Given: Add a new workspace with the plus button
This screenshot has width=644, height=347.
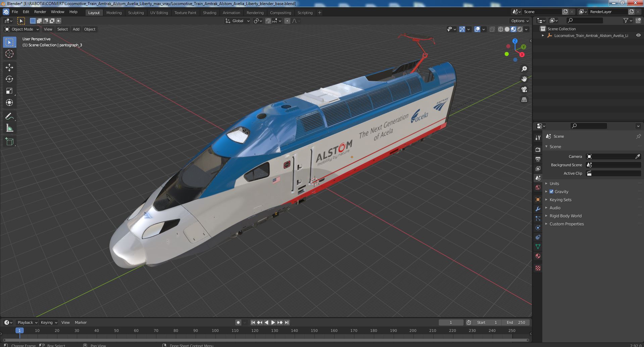Looking at the screenshot, I should pos(319,13).
